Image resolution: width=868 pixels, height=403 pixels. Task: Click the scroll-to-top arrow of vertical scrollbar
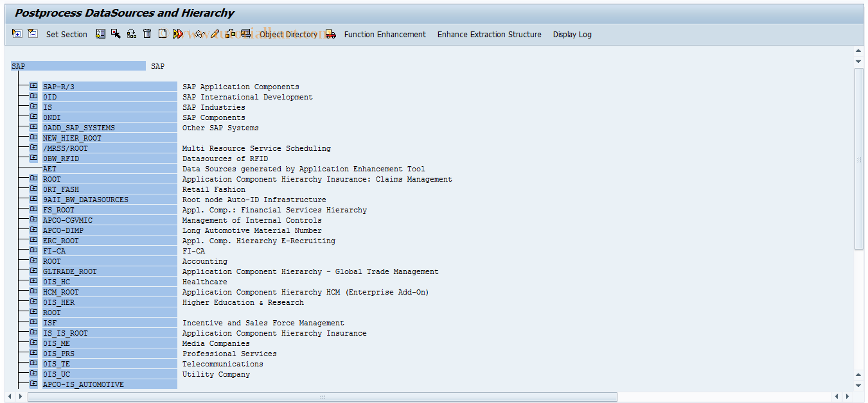859,51
